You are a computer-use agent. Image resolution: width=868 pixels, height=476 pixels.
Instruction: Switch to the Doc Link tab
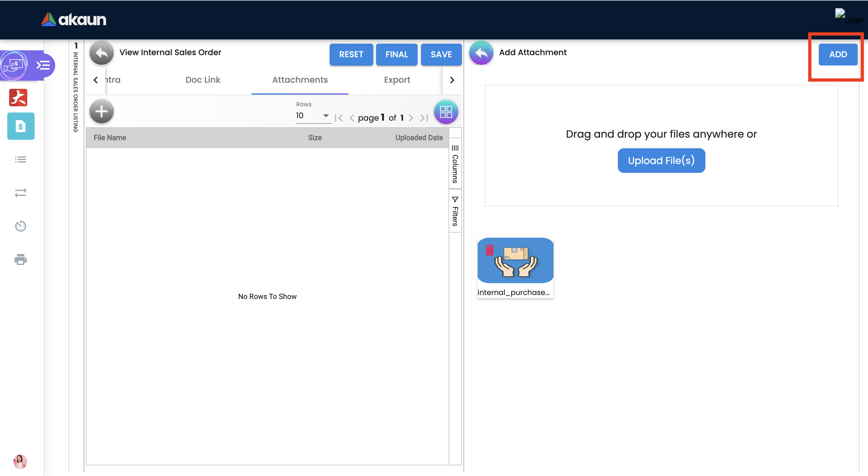pyautogui.click(x=203, y=80)
